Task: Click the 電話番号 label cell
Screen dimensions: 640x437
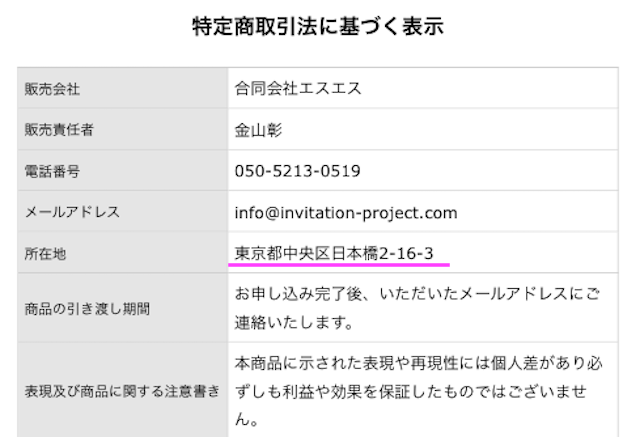Action: (122, 171)
